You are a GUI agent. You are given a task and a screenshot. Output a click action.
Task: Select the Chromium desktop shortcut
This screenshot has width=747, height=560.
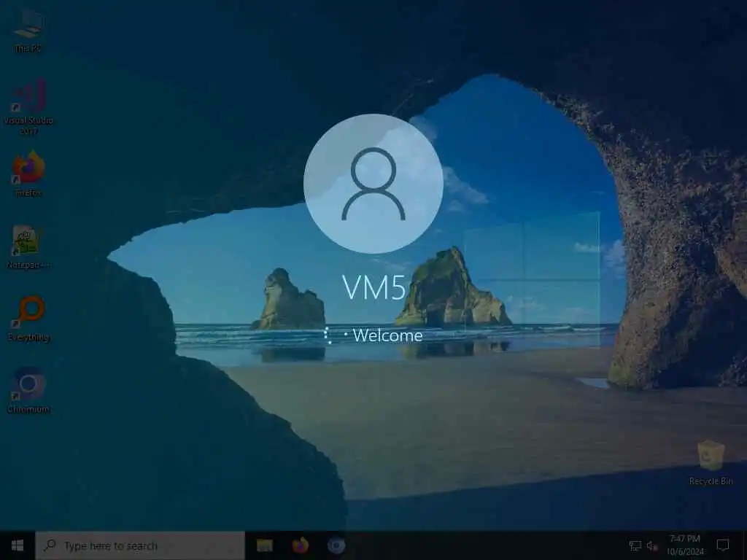coord(28,391)
